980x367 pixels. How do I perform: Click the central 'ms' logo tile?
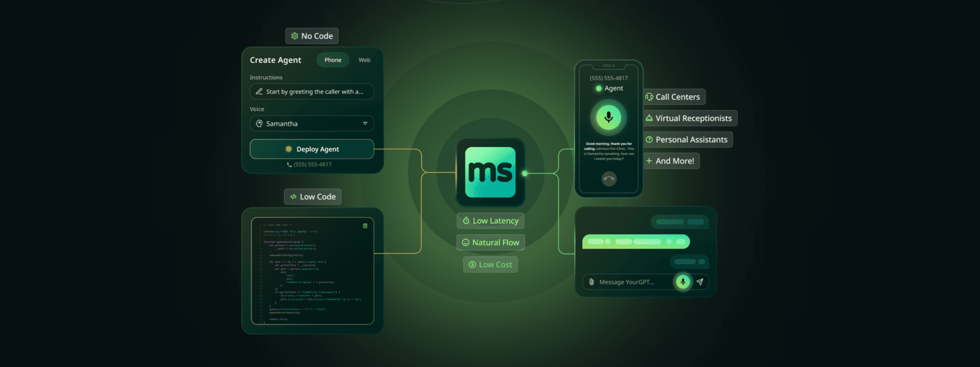490,172
